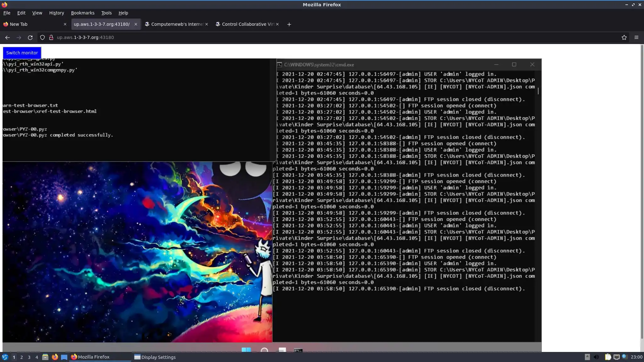Bookmark this page with star icon
The image size is (644, 362).
point(624,37)
